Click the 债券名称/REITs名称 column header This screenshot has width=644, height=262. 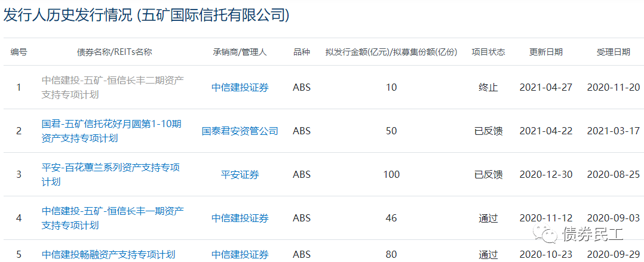115,52
